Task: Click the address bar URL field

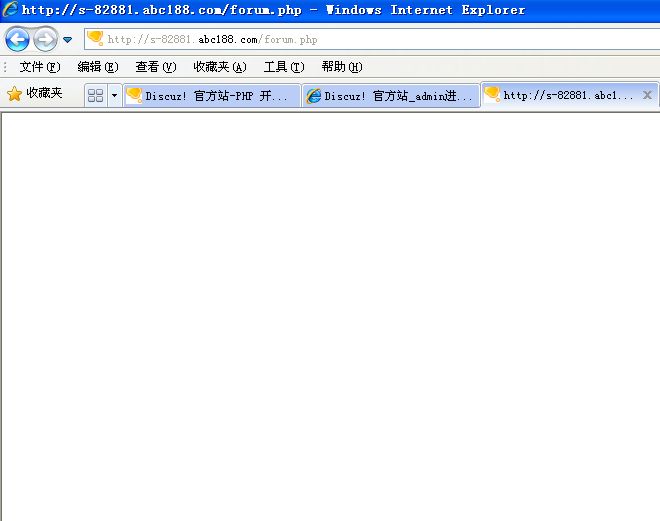Action: [372, 39]
